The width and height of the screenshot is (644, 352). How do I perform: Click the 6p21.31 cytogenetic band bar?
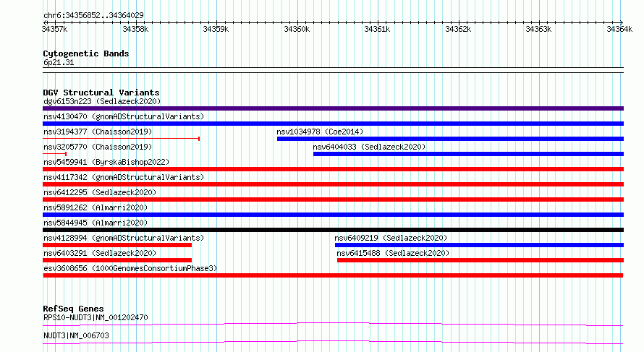[333, 70]
